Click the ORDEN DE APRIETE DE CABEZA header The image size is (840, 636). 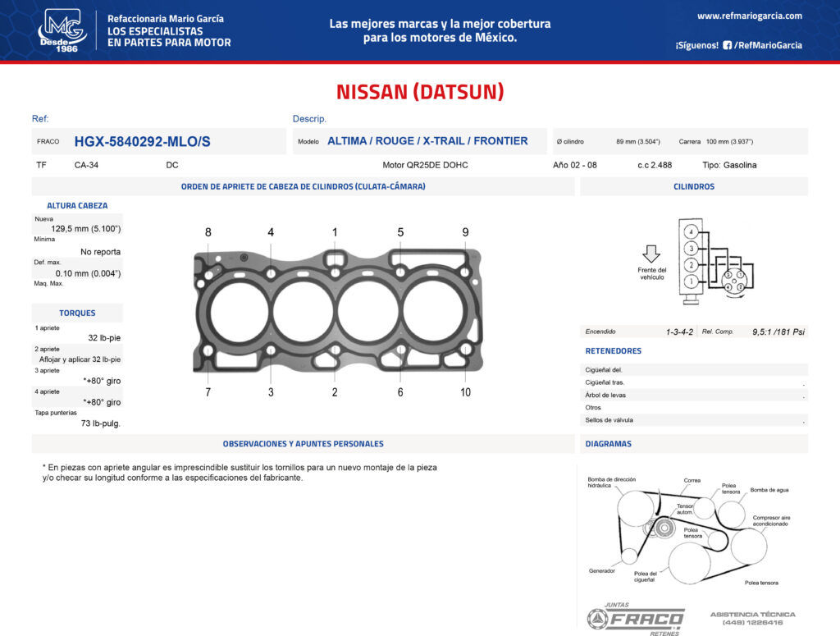[304, 186]
